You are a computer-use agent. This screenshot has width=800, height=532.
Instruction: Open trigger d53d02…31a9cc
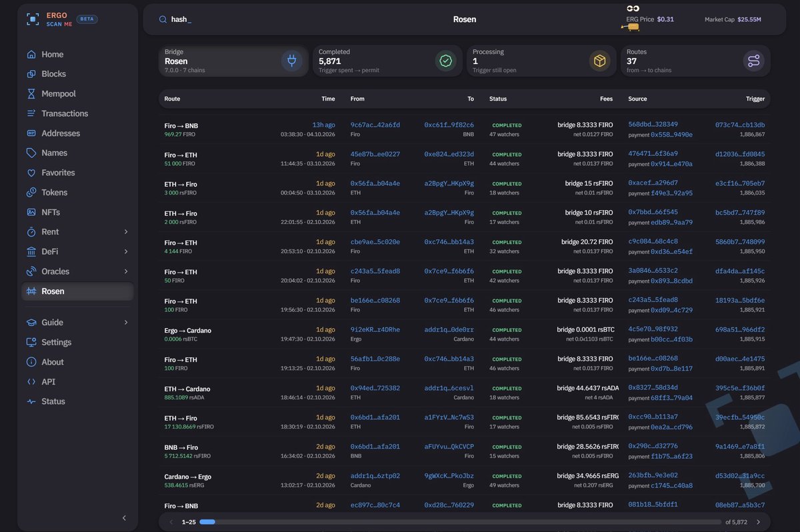(x=740, y=476)
